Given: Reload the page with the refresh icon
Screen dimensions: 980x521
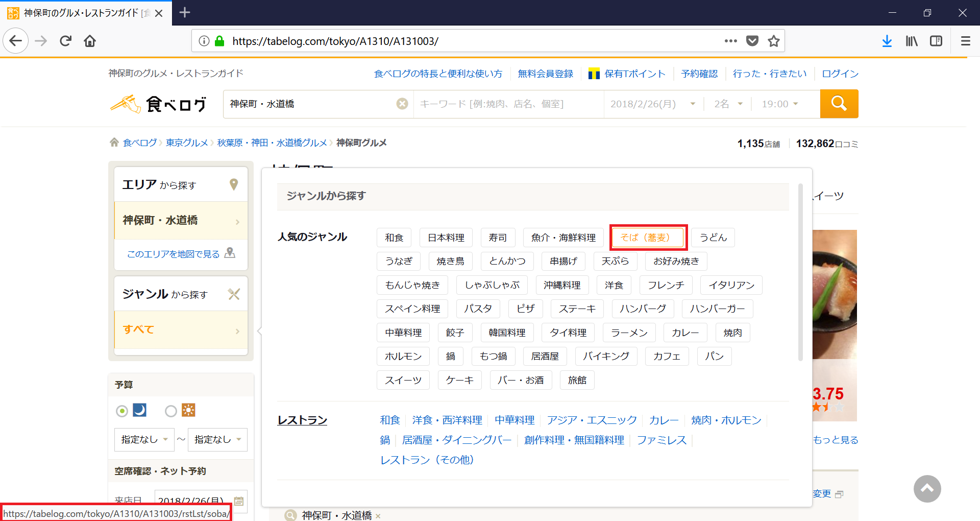Looking at the screenshot, I should point(65,41).
